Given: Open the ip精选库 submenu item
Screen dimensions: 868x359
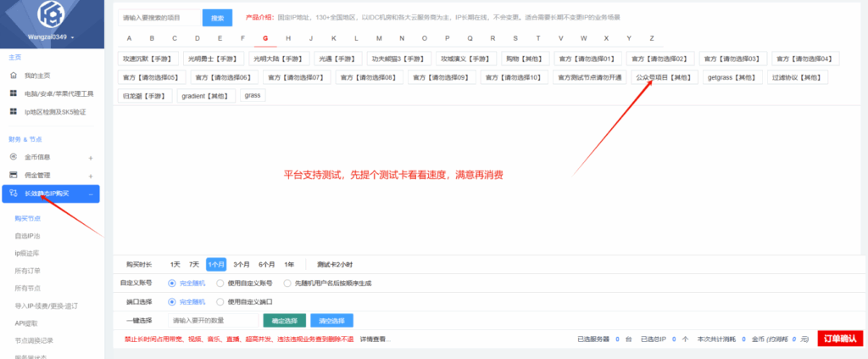Looking at the screenshot, I should 26,253.
